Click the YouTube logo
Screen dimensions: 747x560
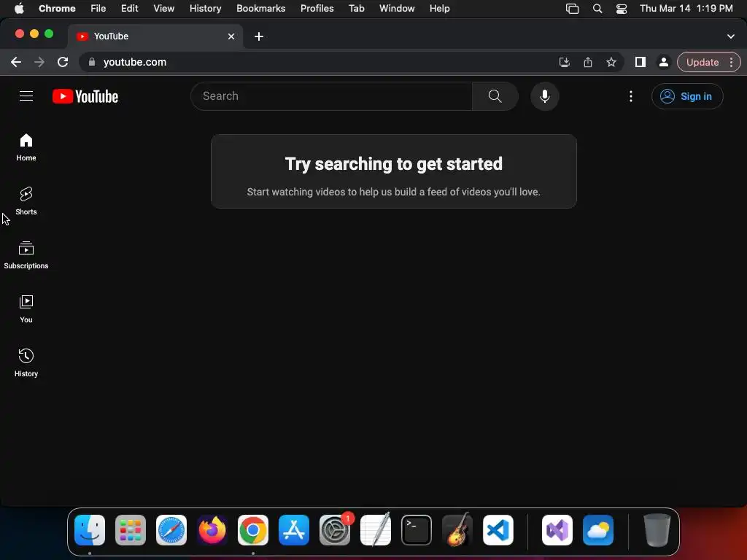(x=85, y=96)
